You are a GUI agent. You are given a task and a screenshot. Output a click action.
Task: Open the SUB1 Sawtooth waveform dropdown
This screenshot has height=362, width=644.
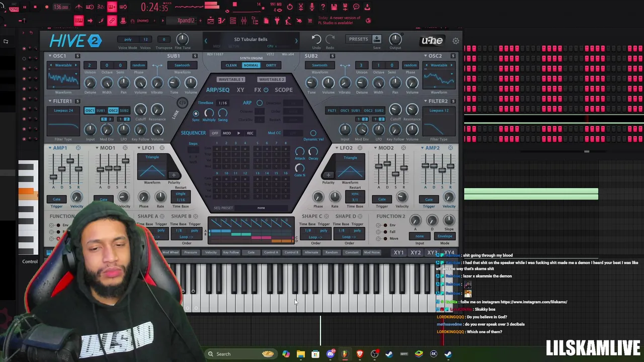[x=182, y=65]
